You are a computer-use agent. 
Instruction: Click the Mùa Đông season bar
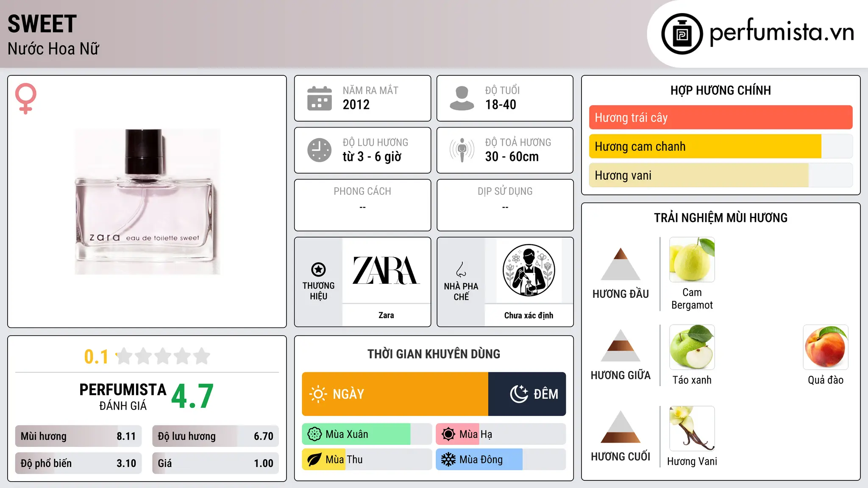(x=501, y=460)
